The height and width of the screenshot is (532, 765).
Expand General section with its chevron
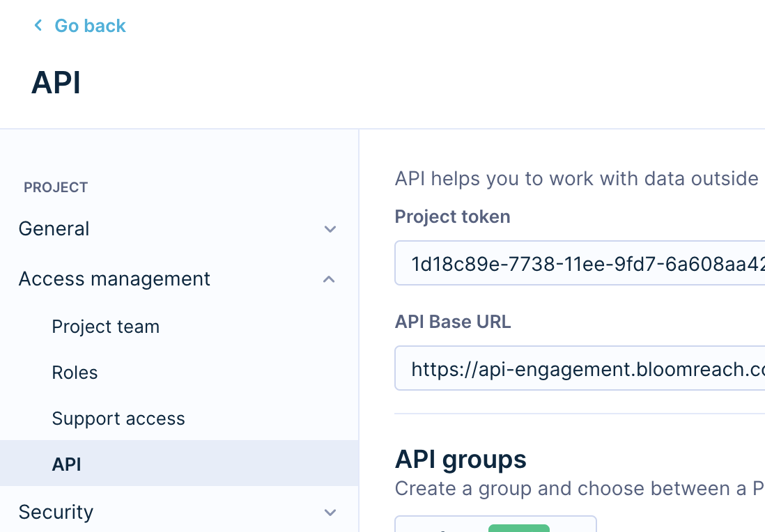point(330,229)
